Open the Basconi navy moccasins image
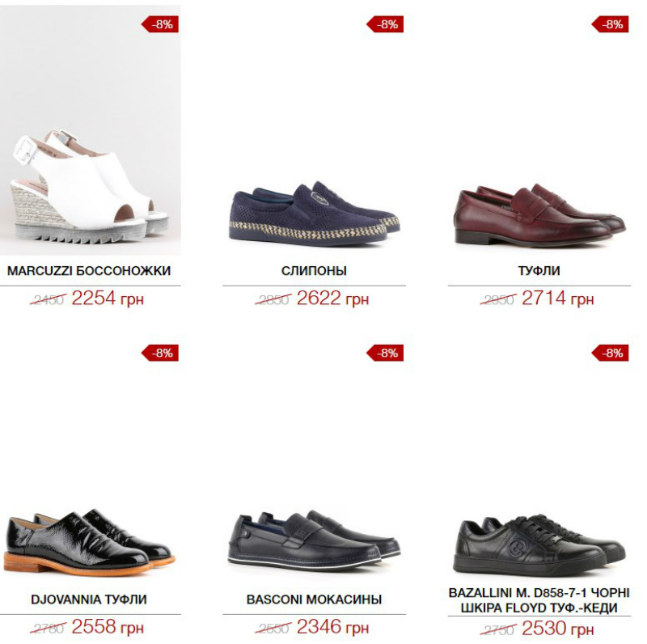 click(x=315, y=540)
